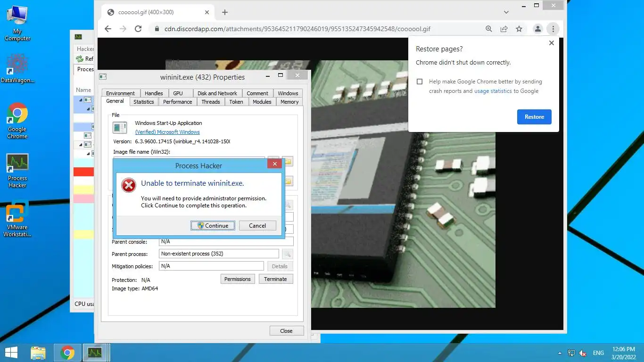Open Process Hacker desktop shortcut
644x362 pixels.
pyautogui.click(x=17, y=171)
